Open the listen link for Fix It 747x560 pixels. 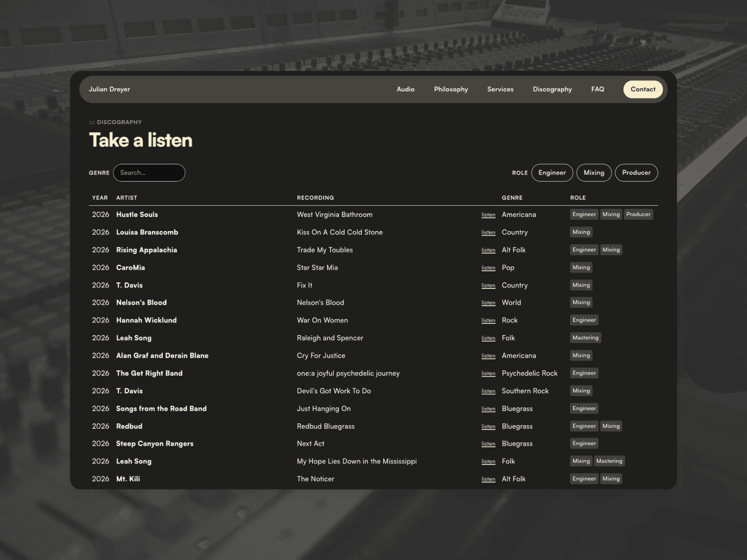488,286
